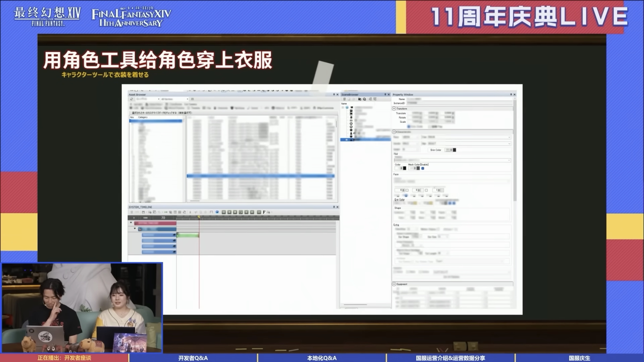Click the bold F icon in timeline toolbar
Image resolution: width=644 pixels, height=362 pixels.
tap(264, 212)
